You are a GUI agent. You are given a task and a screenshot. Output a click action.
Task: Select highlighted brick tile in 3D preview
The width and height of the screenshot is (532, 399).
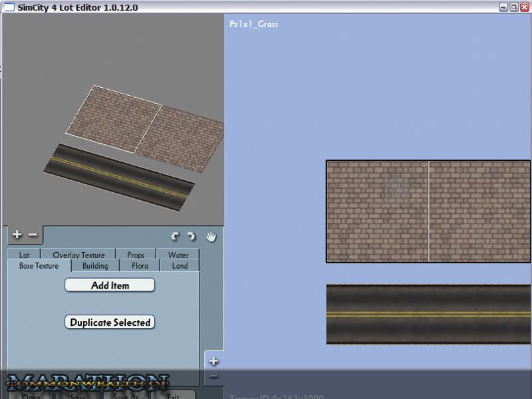tap(114, 119)
